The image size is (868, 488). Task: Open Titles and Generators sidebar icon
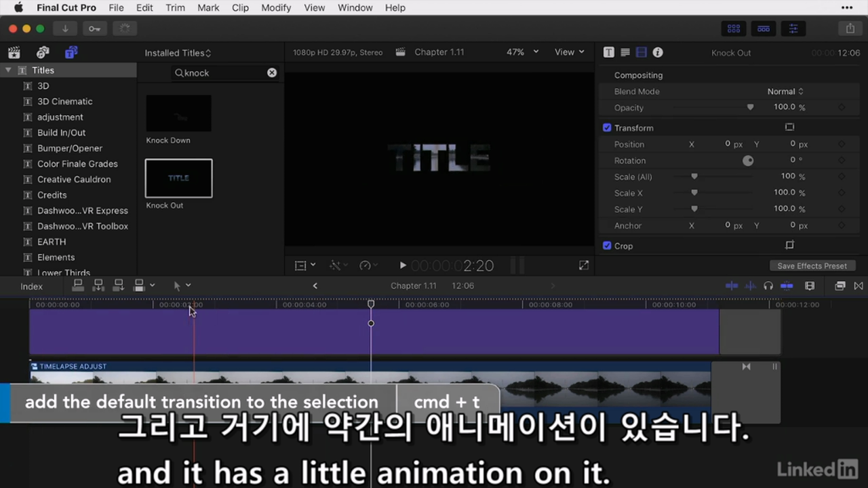point(71,52)
